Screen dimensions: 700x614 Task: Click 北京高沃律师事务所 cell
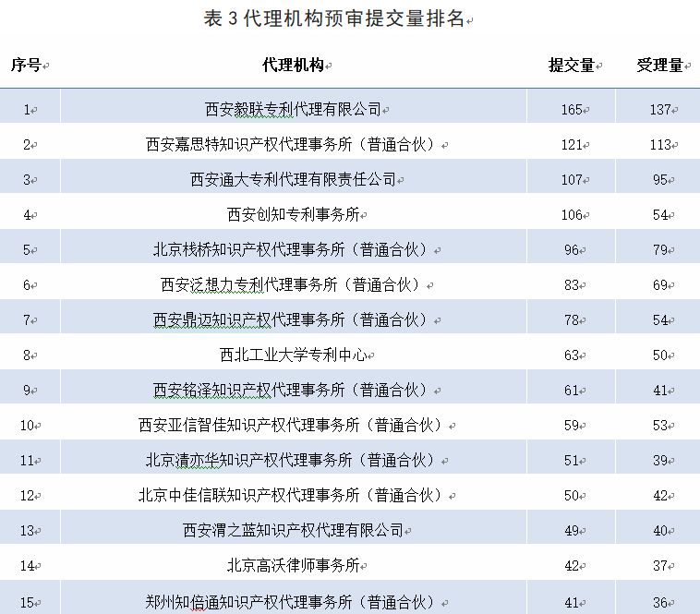coord(293,565)
